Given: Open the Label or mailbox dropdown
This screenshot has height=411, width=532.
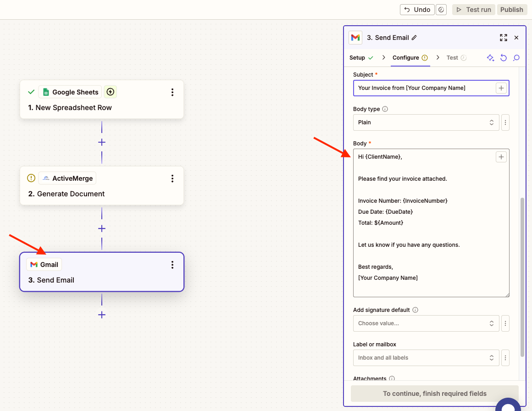Looking at the screenshot, I should pyautogui.click(x=426, y=358).
